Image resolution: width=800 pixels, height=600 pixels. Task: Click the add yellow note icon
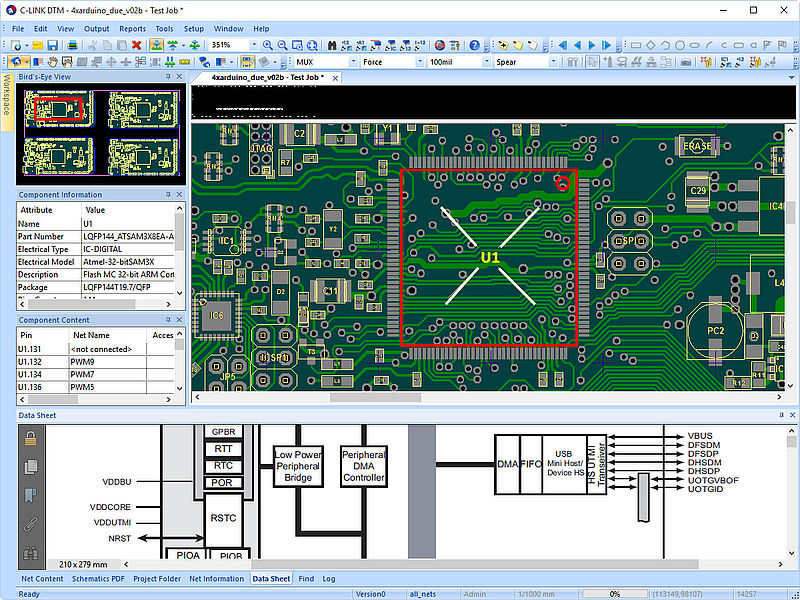point(504,45)
